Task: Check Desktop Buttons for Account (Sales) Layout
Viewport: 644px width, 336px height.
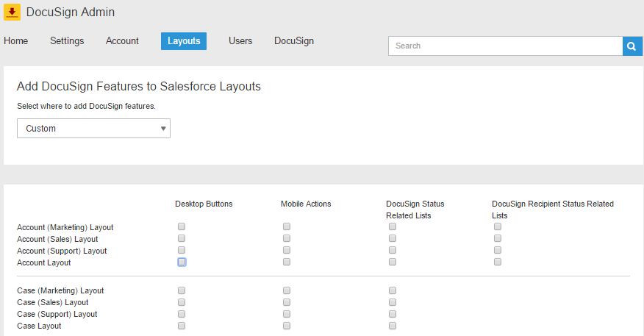Action: [x=182, y=238]
